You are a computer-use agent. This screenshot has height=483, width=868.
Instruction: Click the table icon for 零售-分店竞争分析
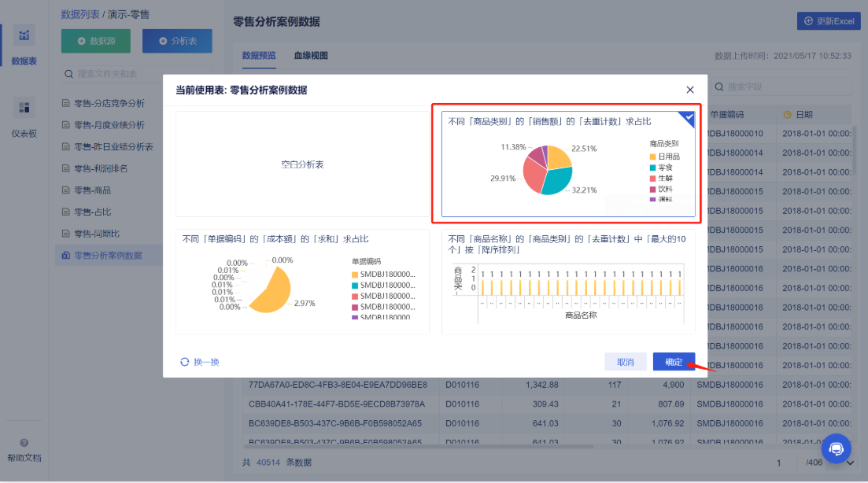tap(66, 103)
